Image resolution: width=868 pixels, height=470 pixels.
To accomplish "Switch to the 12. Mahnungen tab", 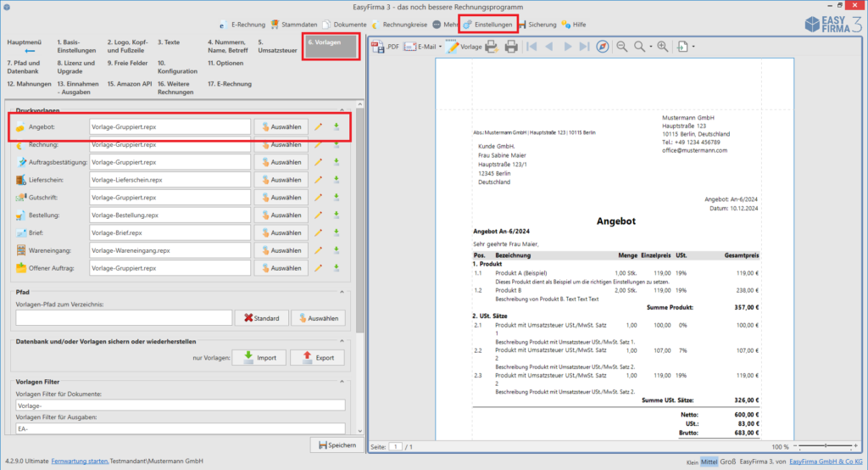I will tap(29, 84).
